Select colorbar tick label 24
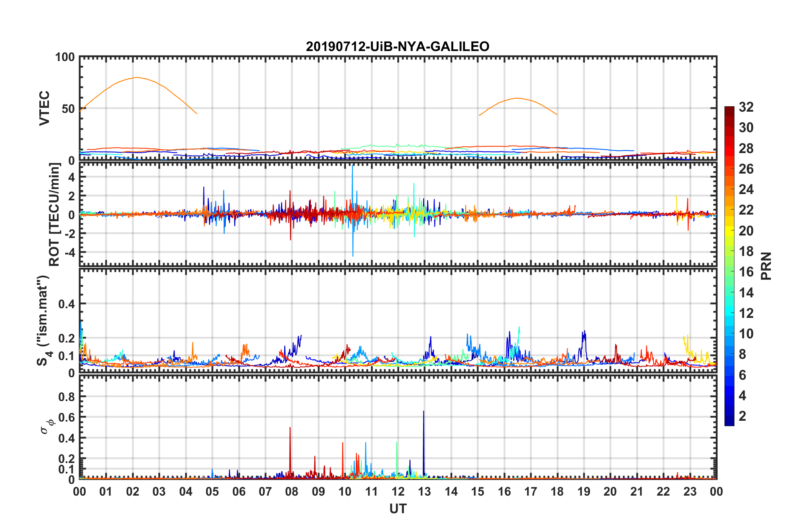Viewport: 796px width, 532px height. coord(746,189)
